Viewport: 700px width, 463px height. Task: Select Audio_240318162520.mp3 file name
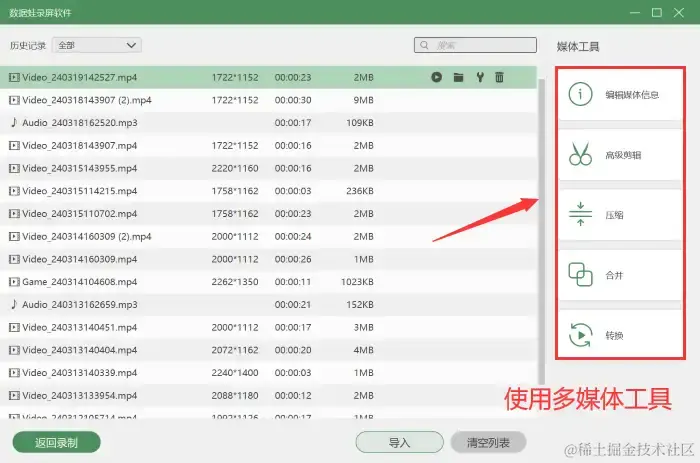point(80,123)
